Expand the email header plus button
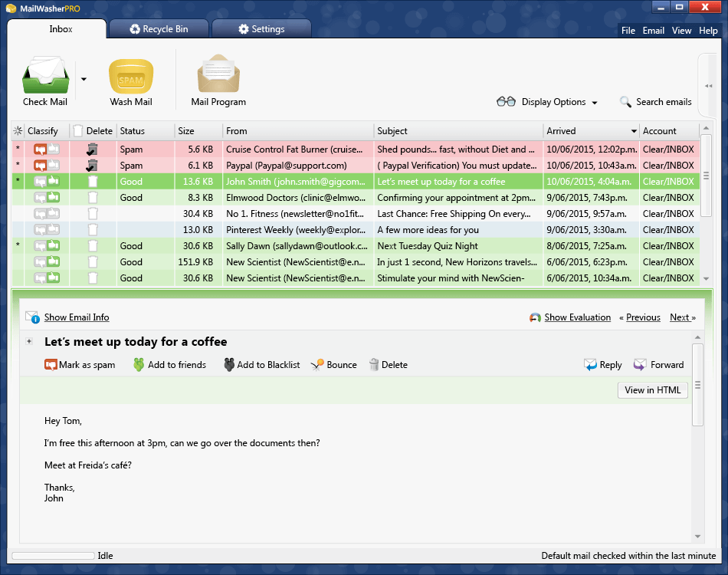This screenshot has width=728, height=575. point(29,342)
